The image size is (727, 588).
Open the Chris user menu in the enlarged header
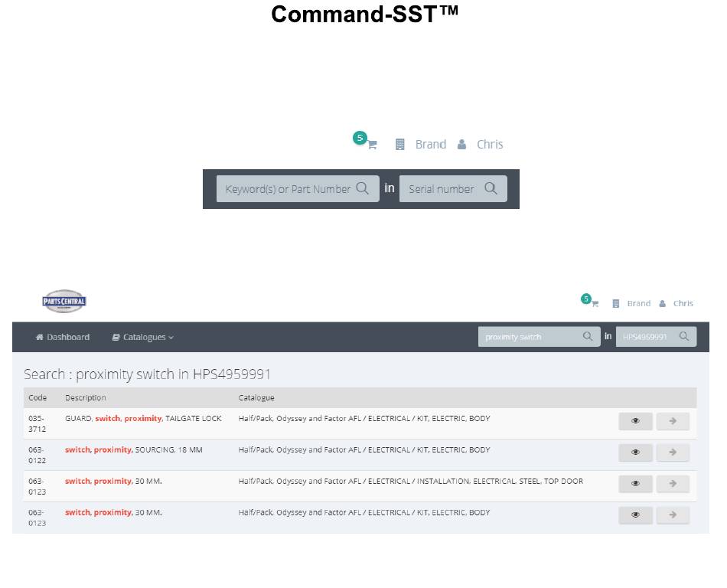[490, 144]
